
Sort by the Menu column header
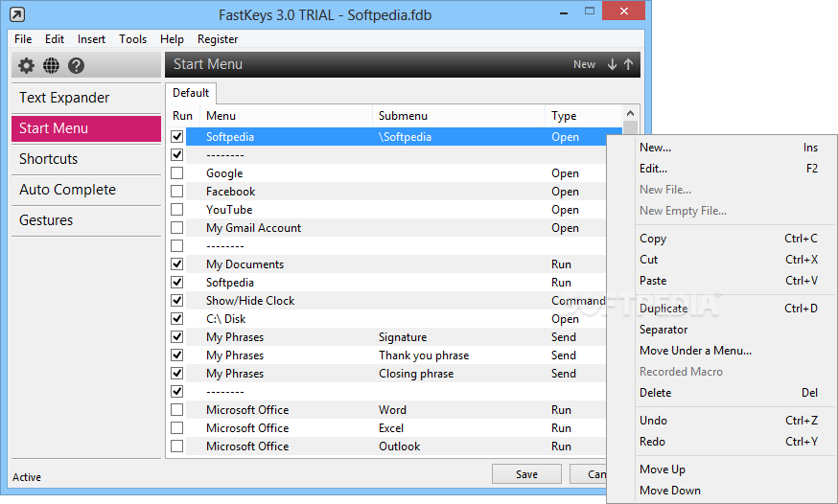coord(286,116)
